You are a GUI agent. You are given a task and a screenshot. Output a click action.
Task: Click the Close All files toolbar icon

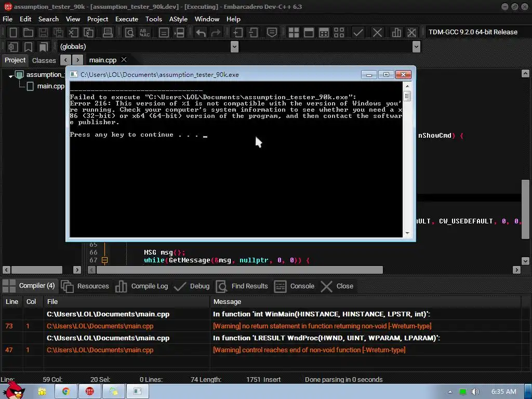point(88,33)
